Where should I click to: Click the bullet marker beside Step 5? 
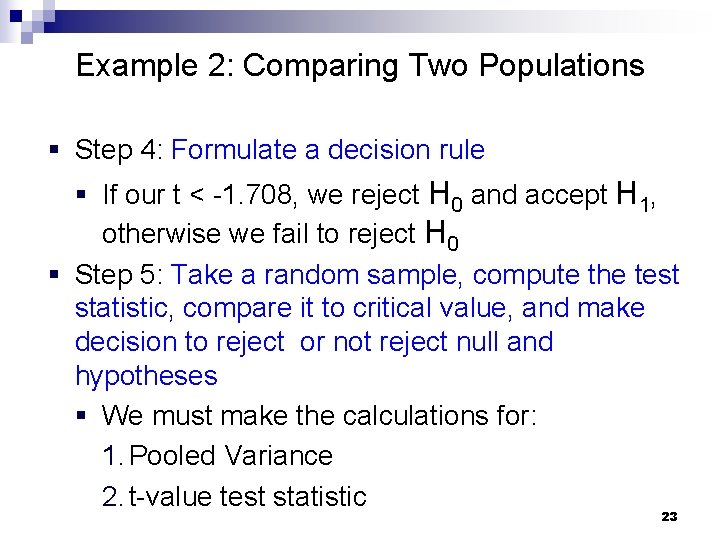pyautogui.click(x=55, y=275)
